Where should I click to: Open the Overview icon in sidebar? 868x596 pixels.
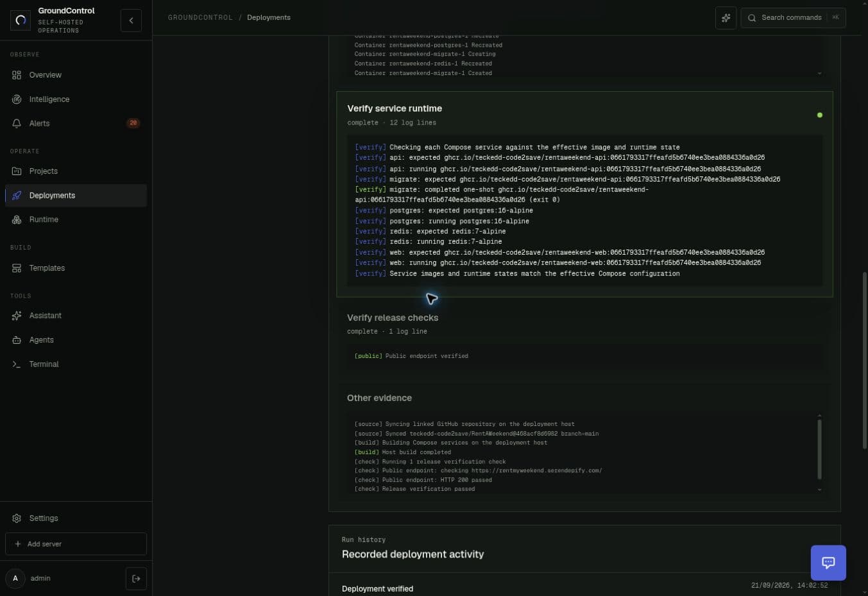pyautogui.click(x=17, y=75)
